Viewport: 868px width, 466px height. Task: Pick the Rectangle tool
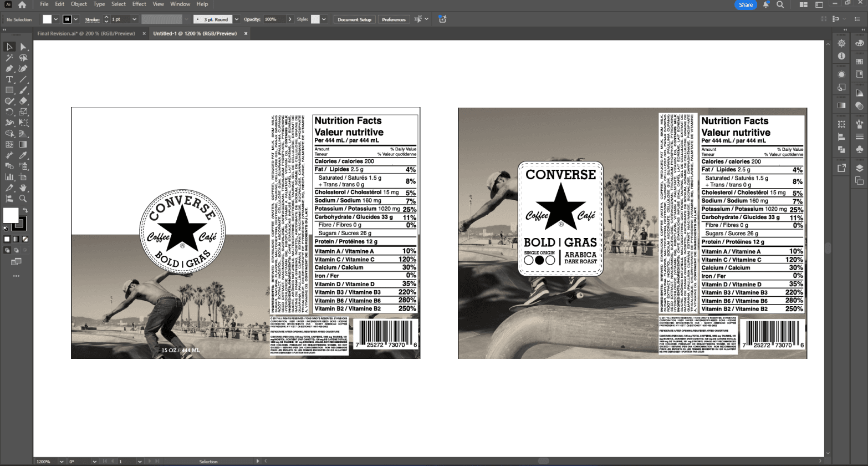point(9,90)
